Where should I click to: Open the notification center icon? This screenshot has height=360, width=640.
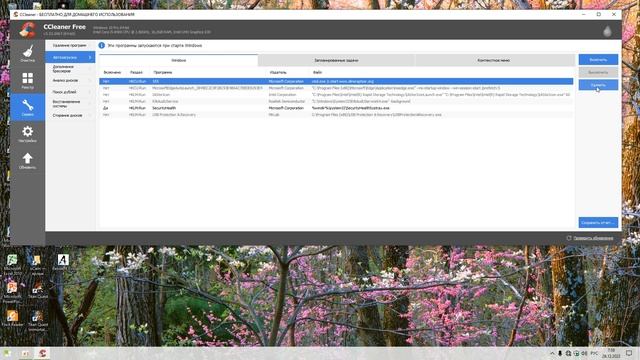click(x=629, y=353)
